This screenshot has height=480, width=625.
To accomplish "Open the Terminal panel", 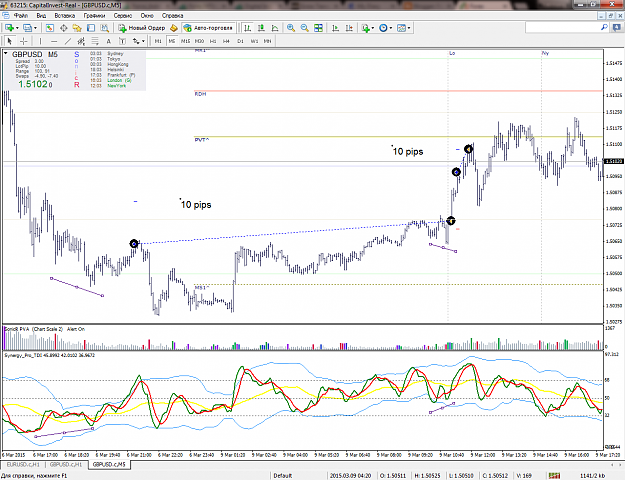I will tap(91, 28).
